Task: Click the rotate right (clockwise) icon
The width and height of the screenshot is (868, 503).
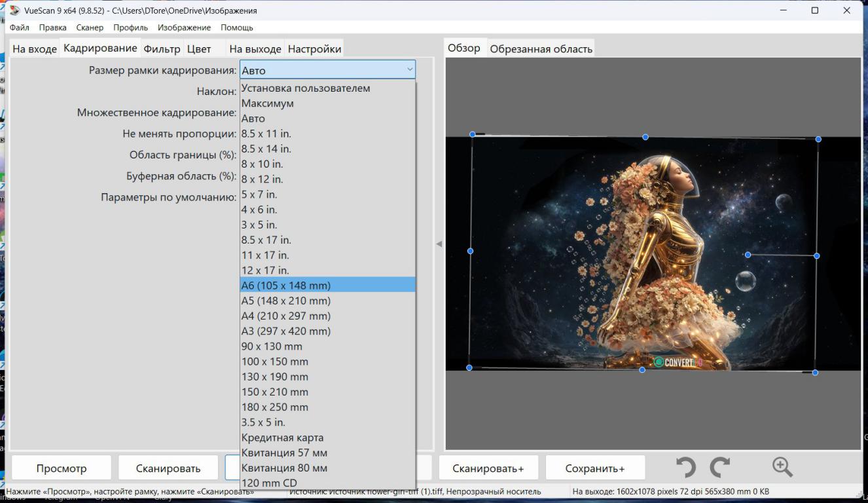Action: pos(720,467)
